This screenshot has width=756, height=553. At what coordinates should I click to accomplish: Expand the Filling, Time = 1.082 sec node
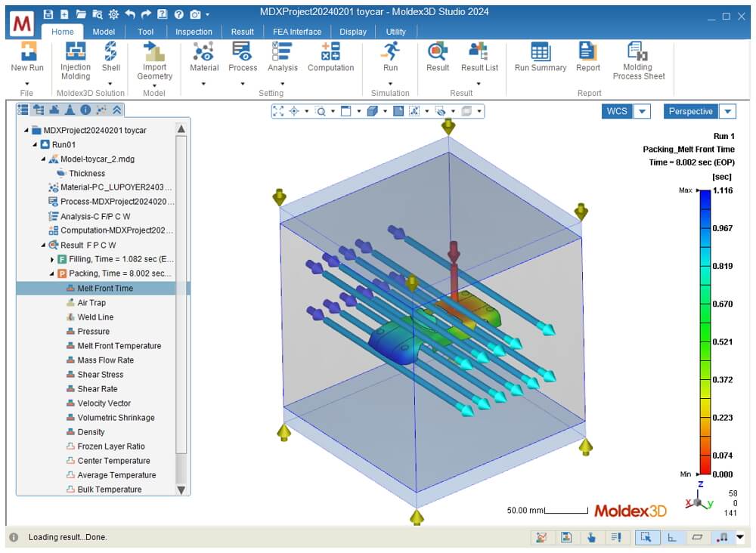pyautogui.click(x=51, y=259)
